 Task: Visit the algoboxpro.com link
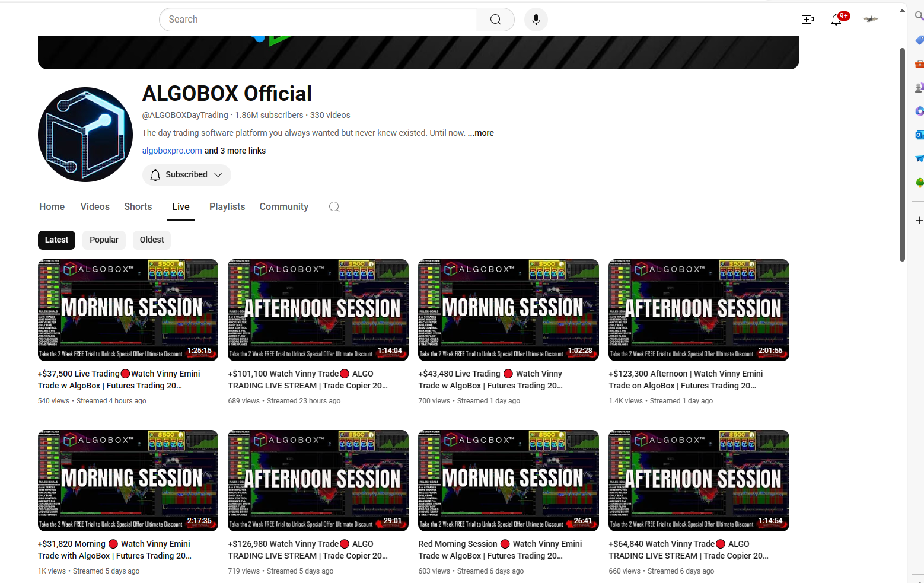[x=172, y=151]
